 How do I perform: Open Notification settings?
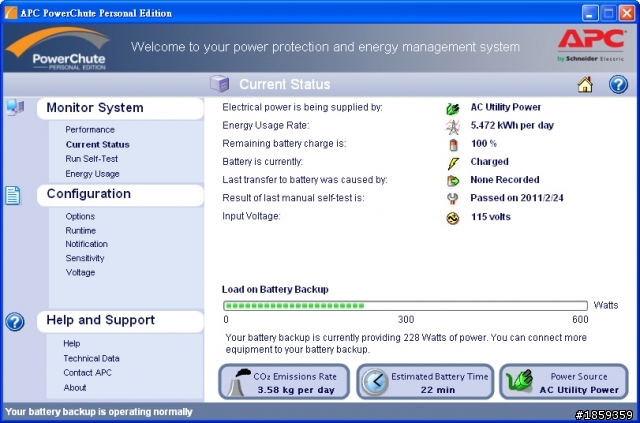tap(87, 244)
